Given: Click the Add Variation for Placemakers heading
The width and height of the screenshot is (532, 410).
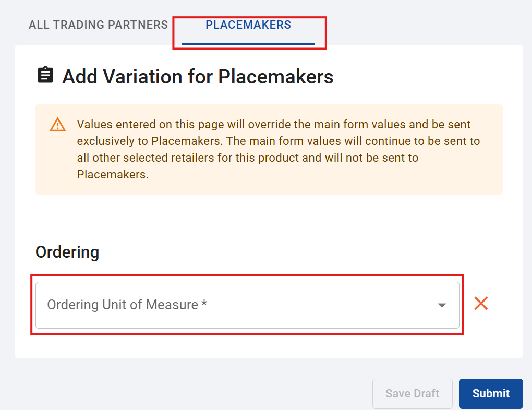Looking at the screenshot, I should point(198,76).
